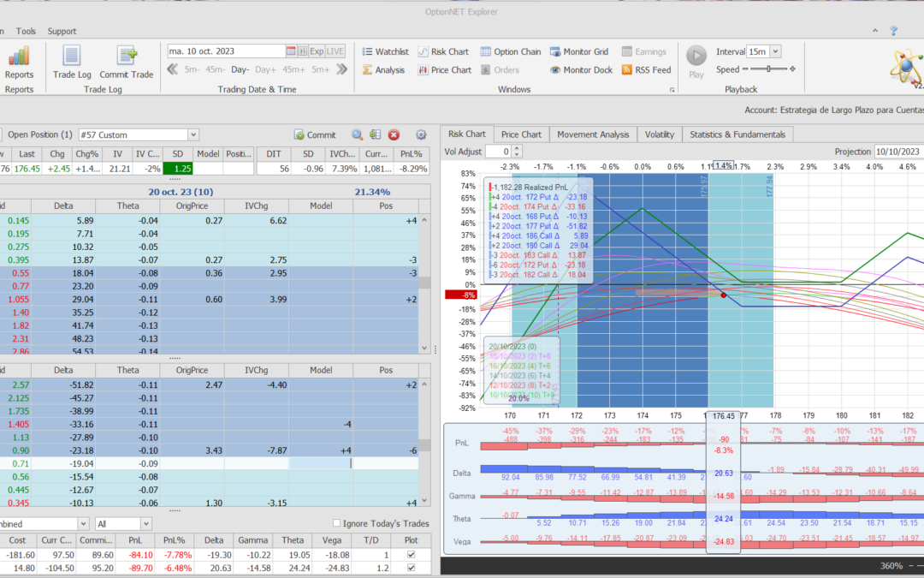924x578 pixels.
Task: Click the magnifier icon next to Commit
Action: 358,134
